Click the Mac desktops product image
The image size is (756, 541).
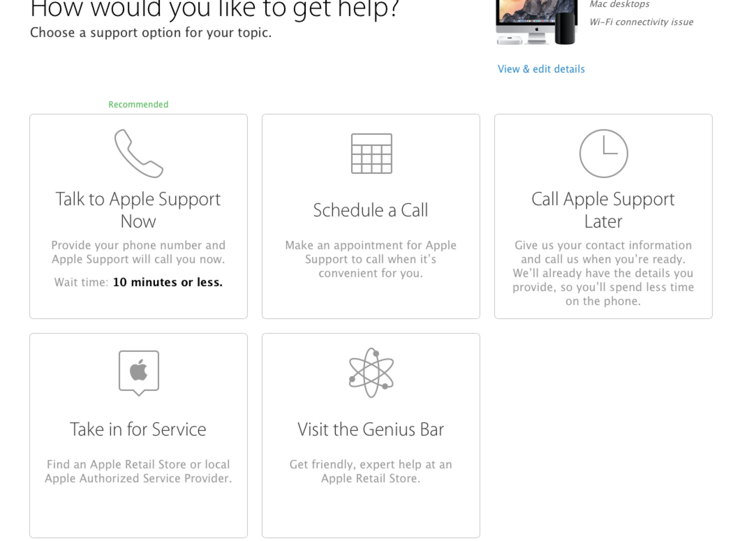pyautogui.click(x=536, y=22)
